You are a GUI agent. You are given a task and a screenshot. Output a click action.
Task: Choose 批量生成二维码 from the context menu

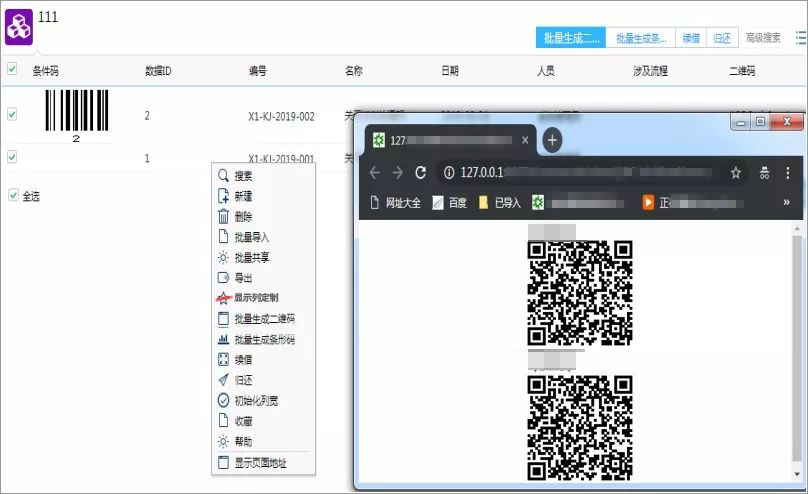click(264, 319)
